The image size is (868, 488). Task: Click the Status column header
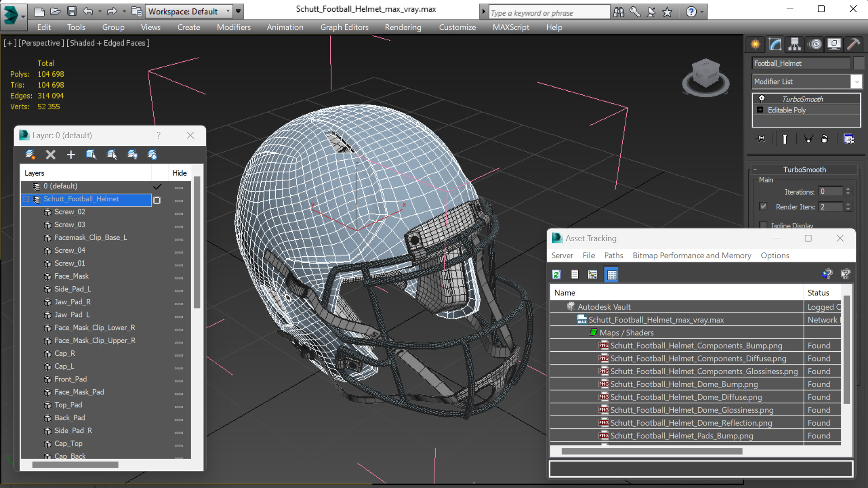(x=822, y=293)
